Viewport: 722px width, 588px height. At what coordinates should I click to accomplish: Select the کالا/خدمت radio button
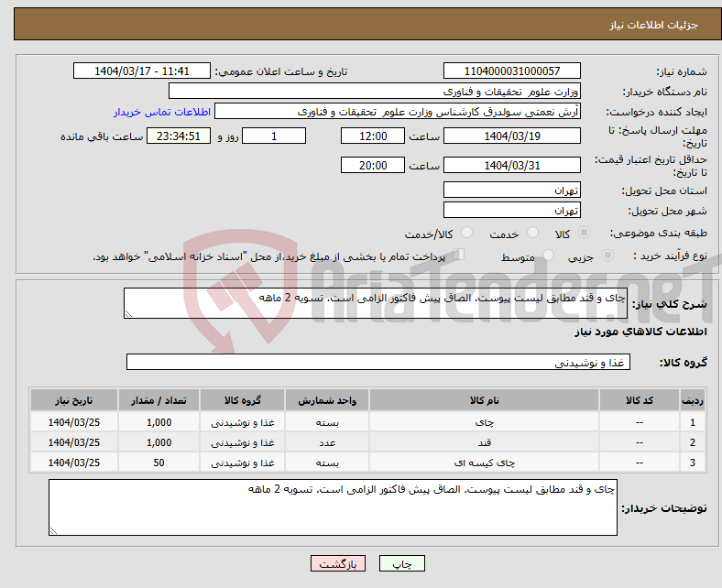coord(466,233)
